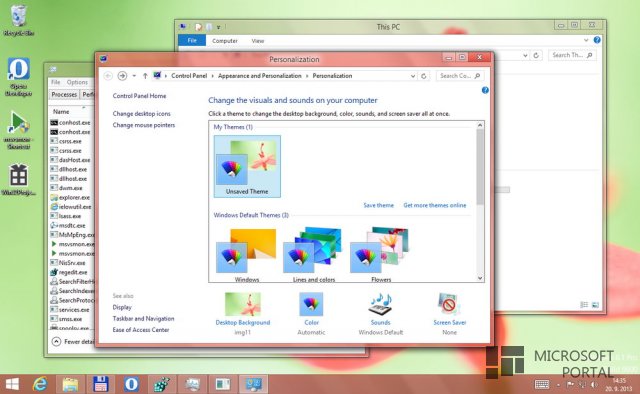Viewport: 640px width, 394px height.
Task: Open Control Panel Home link
Action: click(139, 96)
